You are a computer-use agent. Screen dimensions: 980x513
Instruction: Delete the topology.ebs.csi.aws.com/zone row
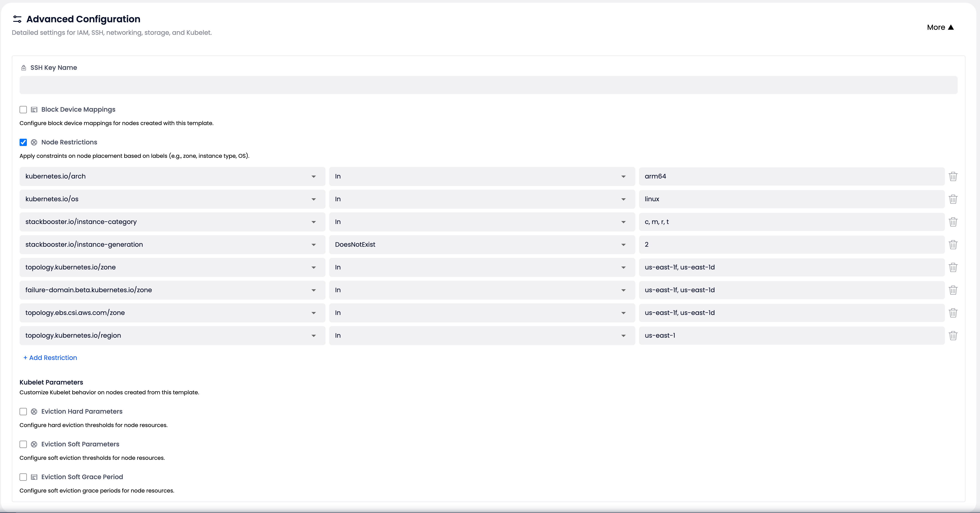(953, 313)
